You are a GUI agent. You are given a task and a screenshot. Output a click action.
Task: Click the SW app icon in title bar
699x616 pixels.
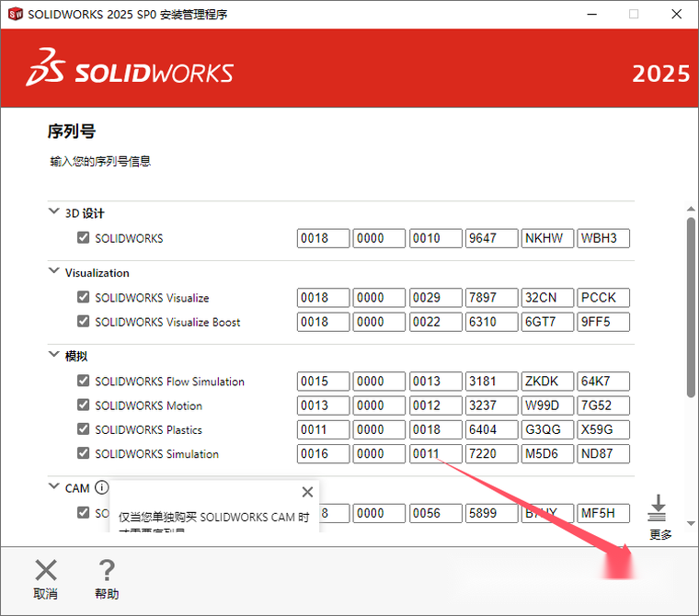tap(14, 14)
